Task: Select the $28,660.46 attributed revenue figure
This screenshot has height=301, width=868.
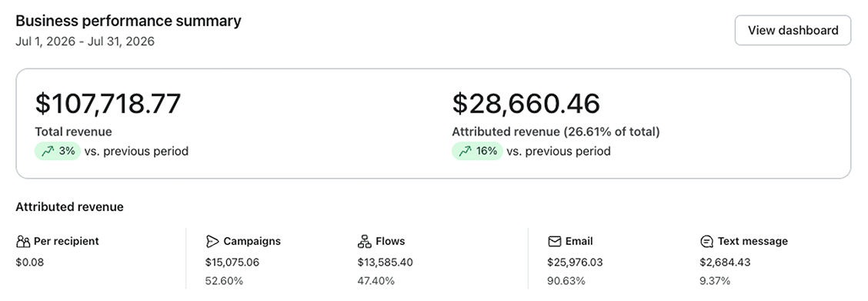Action: point(526,104)
